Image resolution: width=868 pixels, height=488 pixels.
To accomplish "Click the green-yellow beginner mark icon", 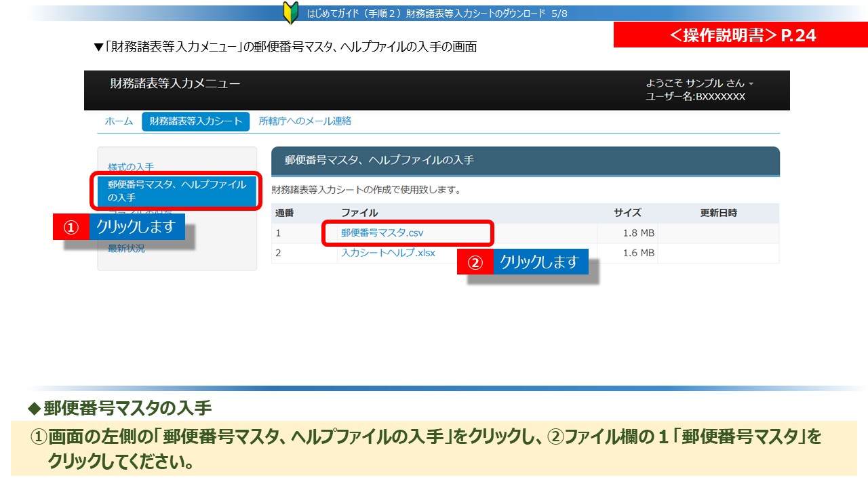I will [290, 13].
